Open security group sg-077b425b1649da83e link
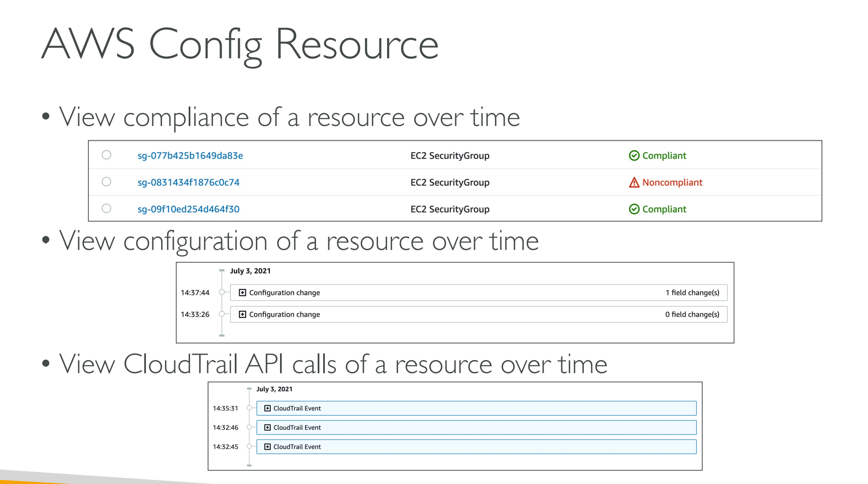The image size is (868, 484). (x=190, y=156)
